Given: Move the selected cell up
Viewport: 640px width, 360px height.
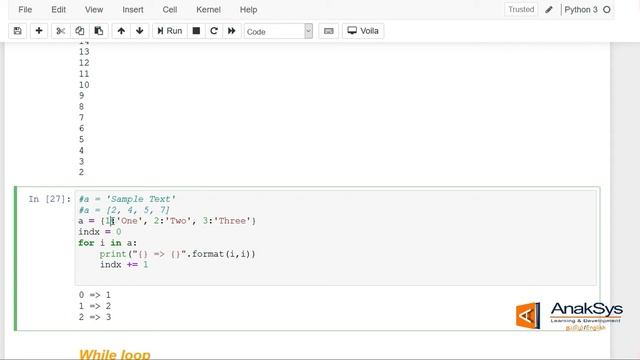Looking at the screenshot, I should point(121,31).
